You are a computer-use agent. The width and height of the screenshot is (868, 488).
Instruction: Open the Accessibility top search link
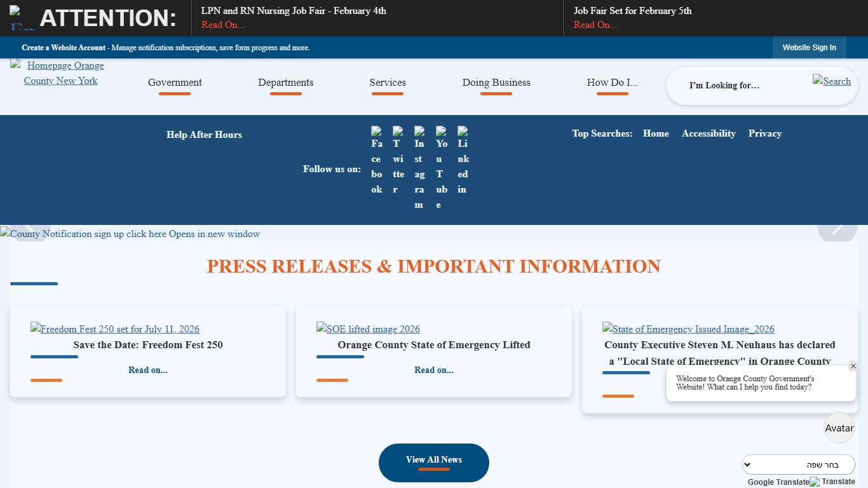[709, 133]
